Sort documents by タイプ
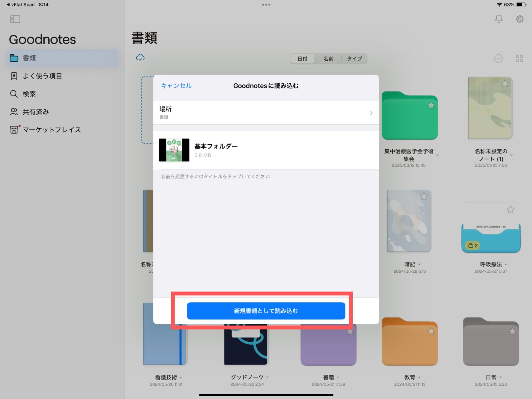532x399 pixels. pos(354,59)
